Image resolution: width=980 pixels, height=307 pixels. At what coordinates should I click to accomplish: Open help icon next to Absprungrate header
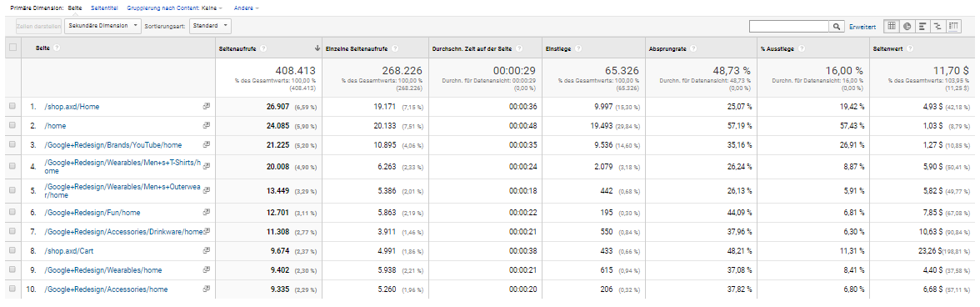click(x=693, y=48)
